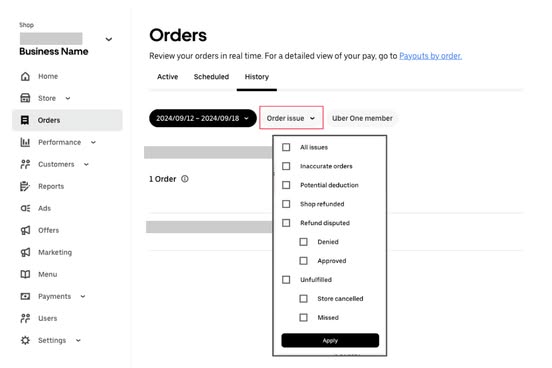
Task: Click the Settings gear icon
Action: click(x=25, y=340)
